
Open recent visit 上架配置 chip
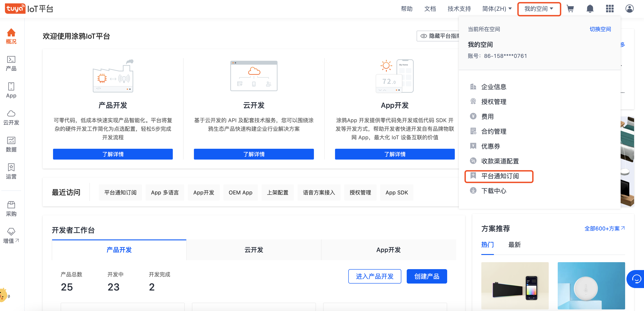(x=278, y=192)
